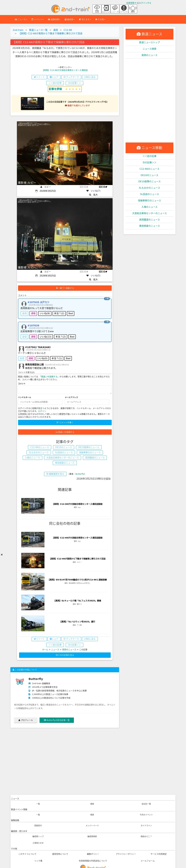Click the fifth star in 記事を評価
186x868 pixels.
tap(80, 89)
